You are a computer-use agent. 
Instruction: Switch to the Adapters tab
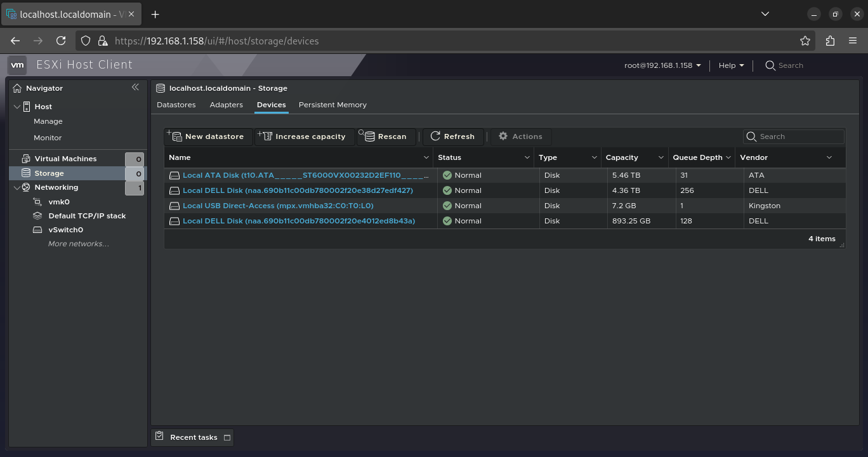(227, 105)
